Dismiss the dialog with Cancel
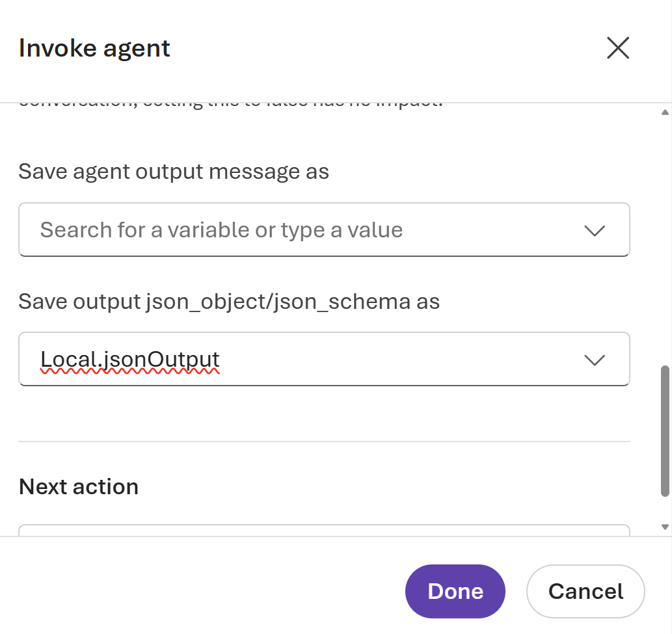This screenshot has width=672, height=634. 585,591
